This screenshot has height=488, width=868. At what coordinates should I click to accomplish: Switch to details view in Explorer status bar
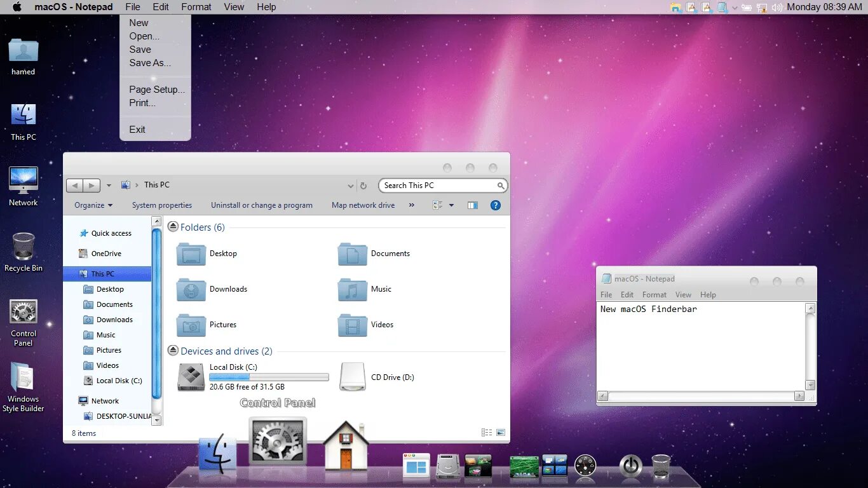coord(487,433)
